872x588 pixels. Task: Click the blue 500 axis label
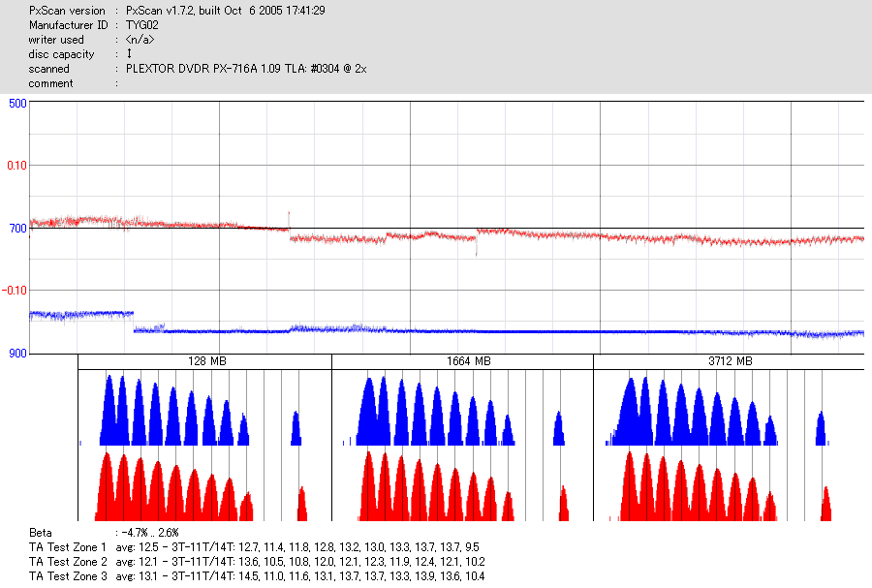(17, 104)
